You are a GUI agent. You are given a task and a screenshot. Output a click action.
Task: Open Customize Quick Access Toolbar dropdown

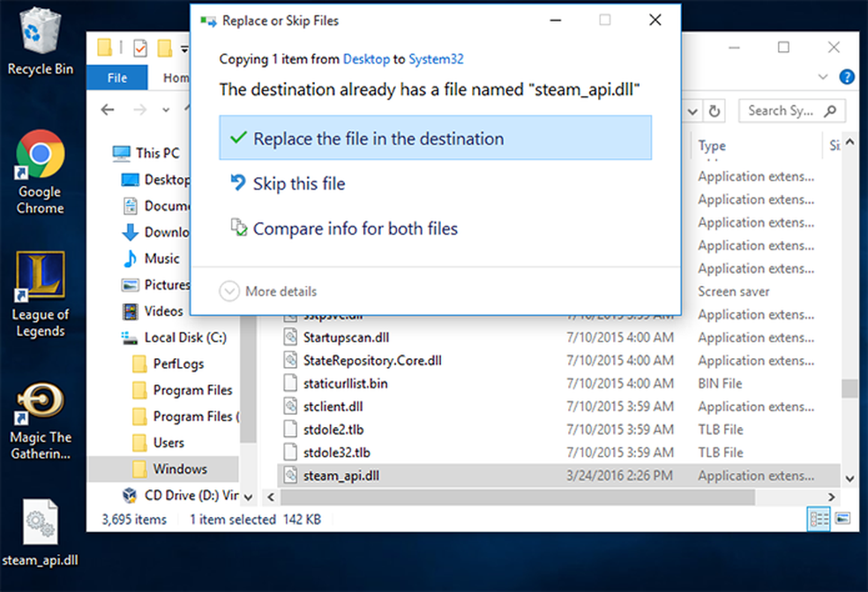tap(184, 49)
